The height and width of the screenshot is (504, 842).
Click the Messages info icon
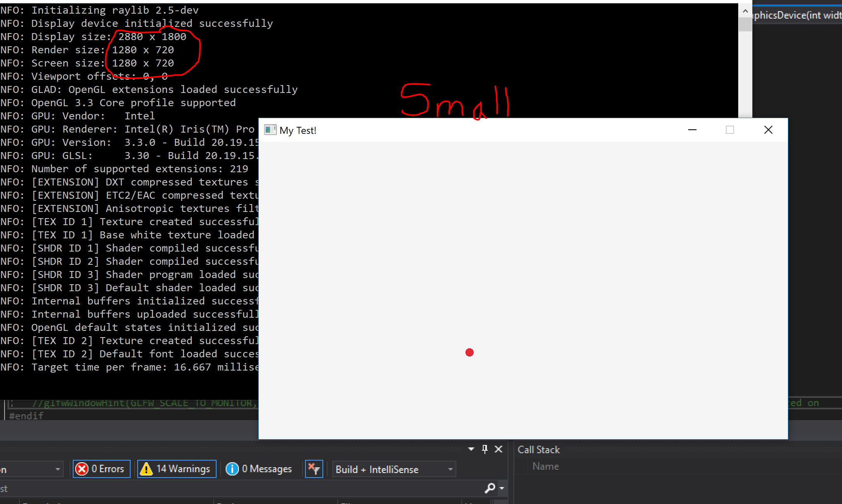[x=233, y=469]
